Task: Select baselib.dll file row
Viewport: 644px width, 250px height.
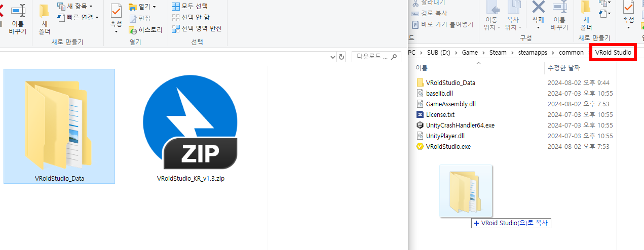Action: point(514,93)
